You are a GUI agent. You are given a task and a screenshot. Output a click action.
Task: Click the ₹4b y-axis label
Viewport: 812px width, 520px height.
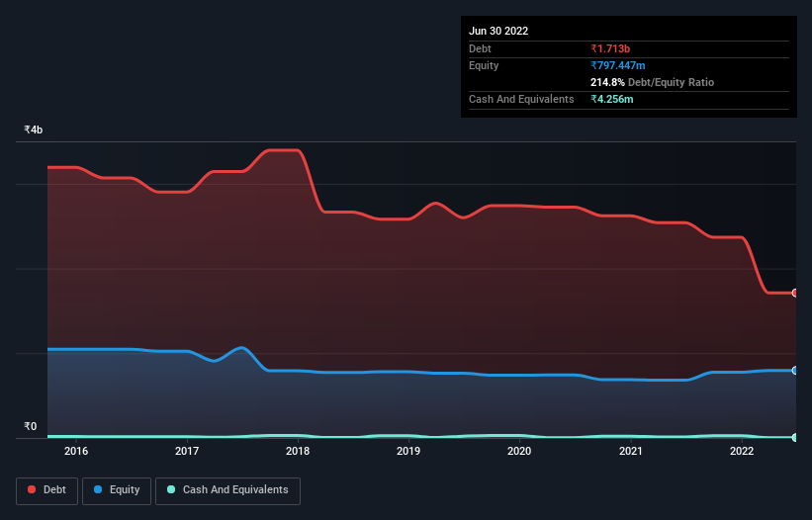(34, 130)
